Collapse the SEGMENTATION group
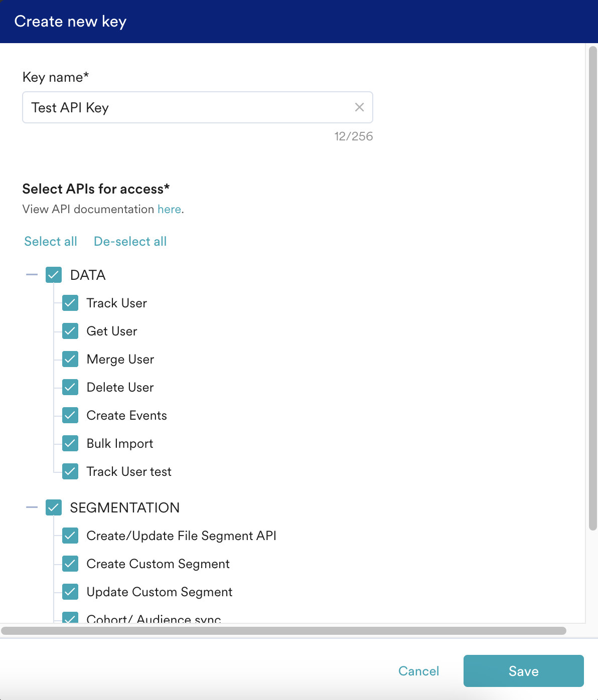 pyautogui.click(x=32, y=507)
